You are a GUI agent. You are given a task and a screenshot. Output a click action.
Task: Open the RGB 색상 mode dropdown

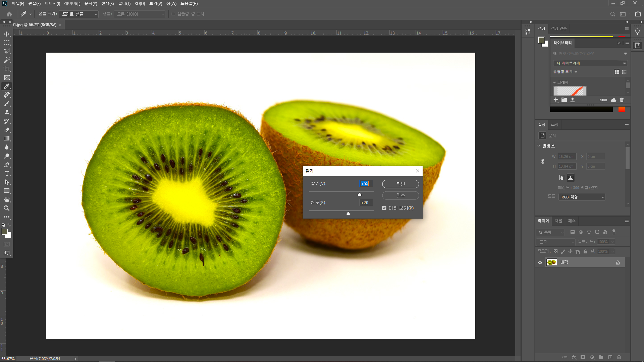[x=582, y=197]
